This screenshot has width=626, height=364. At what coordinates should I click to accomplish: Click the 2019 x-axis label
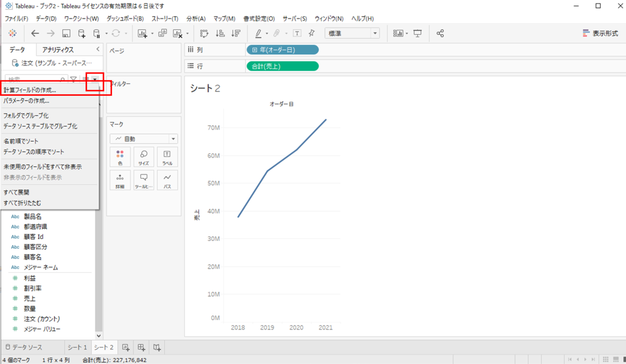click(x=267, y=327)
